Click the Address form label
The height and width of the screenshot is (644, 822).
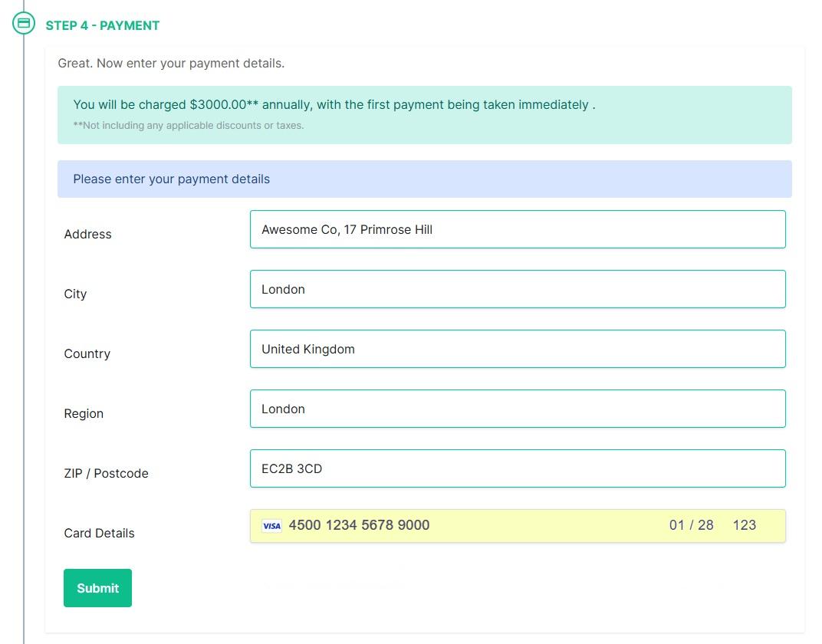pyautogui.click(x=87, y=235)
